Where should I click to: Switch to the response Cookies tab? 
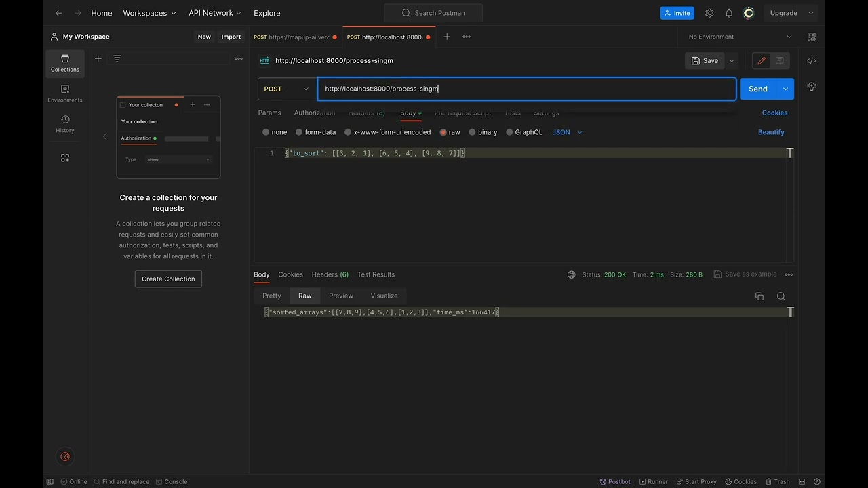[x=290, y=274]
